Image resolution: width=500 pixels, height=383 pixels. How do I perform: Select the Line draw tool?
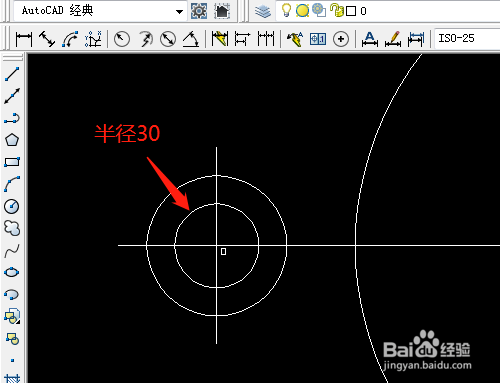point(12,74)
